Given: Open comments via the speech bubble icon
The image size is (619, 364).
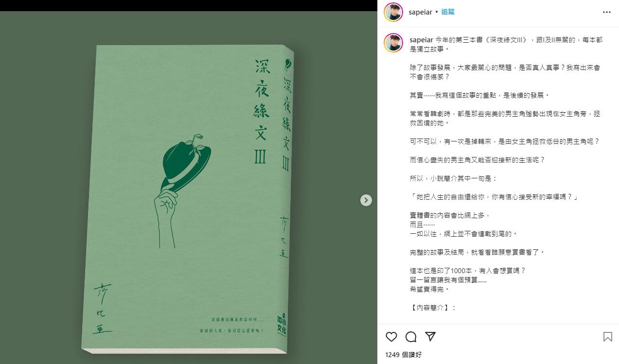Looking at the screenshot, I should pos(411,337).
